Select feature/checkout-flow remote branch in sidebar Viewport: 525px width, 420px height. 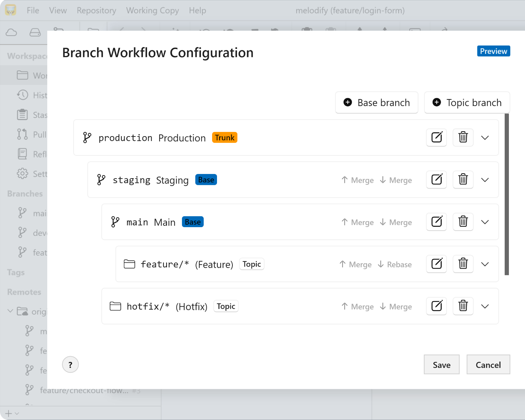pyautogui.click(x=84, y=390)
